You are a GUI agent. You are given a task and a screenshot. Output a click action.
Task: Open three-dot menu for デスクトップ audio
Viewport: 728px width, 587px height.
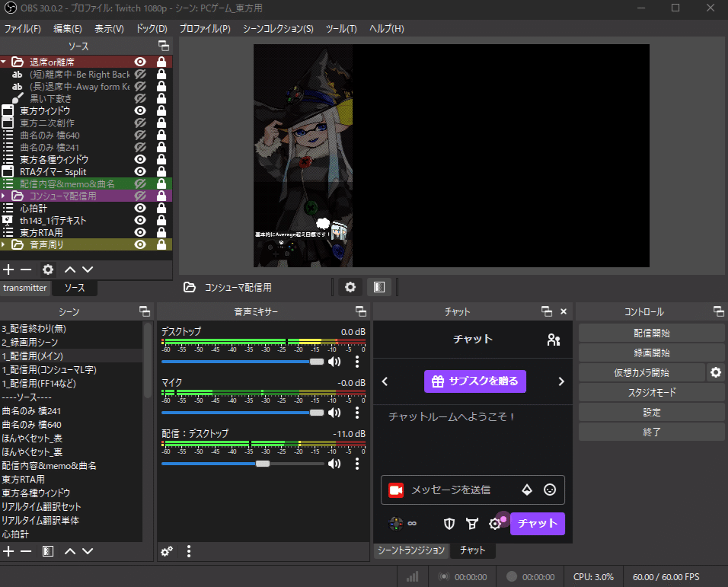pyautogui.click(x=357, y=362)
